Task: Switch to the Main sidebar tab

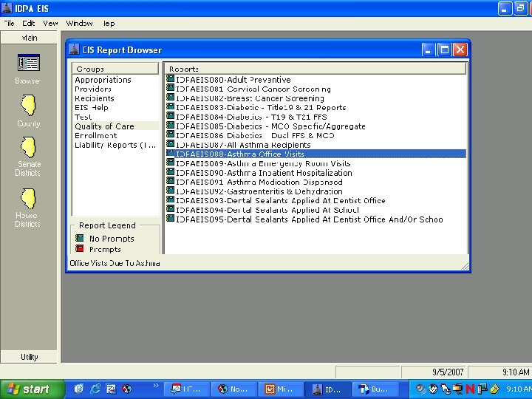Action: click(x=29, y=38)
